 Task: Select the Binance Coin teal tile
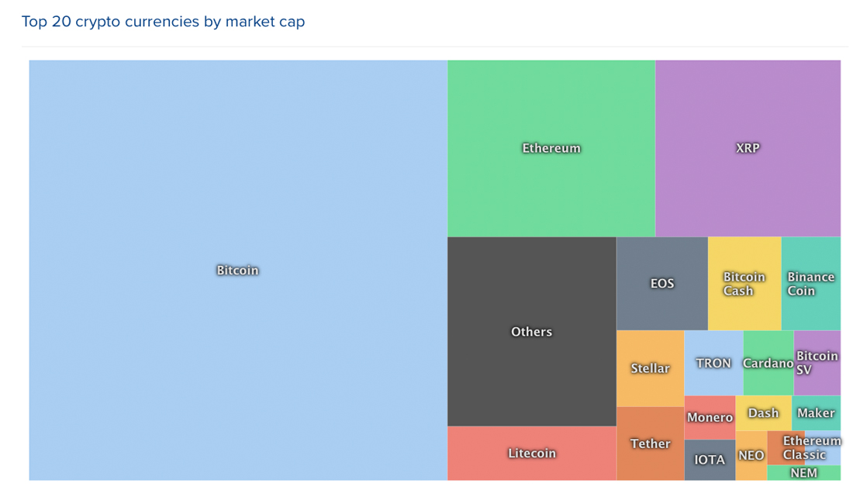pos(810,283)
